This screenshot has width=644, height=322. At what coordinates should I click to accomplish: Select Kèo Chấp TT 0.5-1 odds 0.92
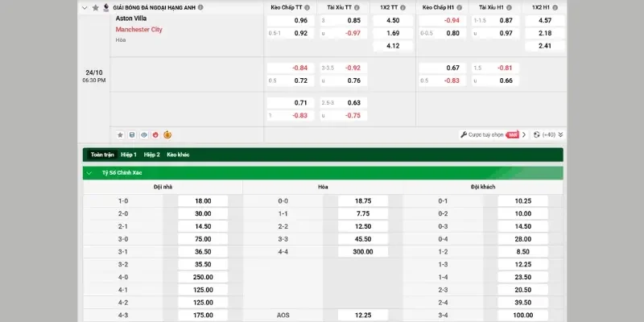coord(291,33)
